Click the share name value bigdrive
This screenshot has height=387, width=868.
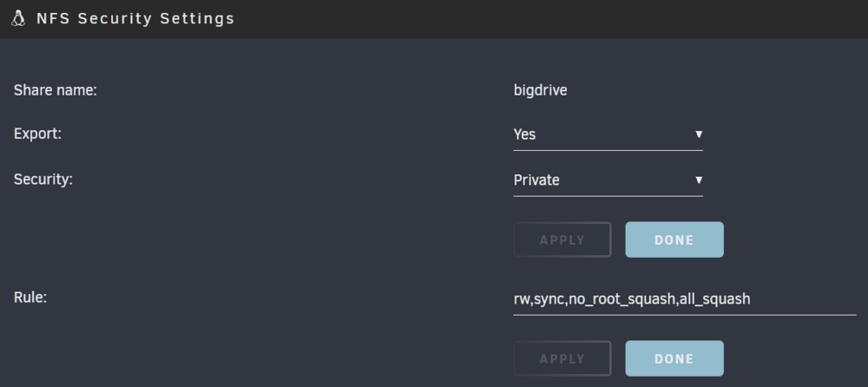pyautogui.click(x=540, y=89)
